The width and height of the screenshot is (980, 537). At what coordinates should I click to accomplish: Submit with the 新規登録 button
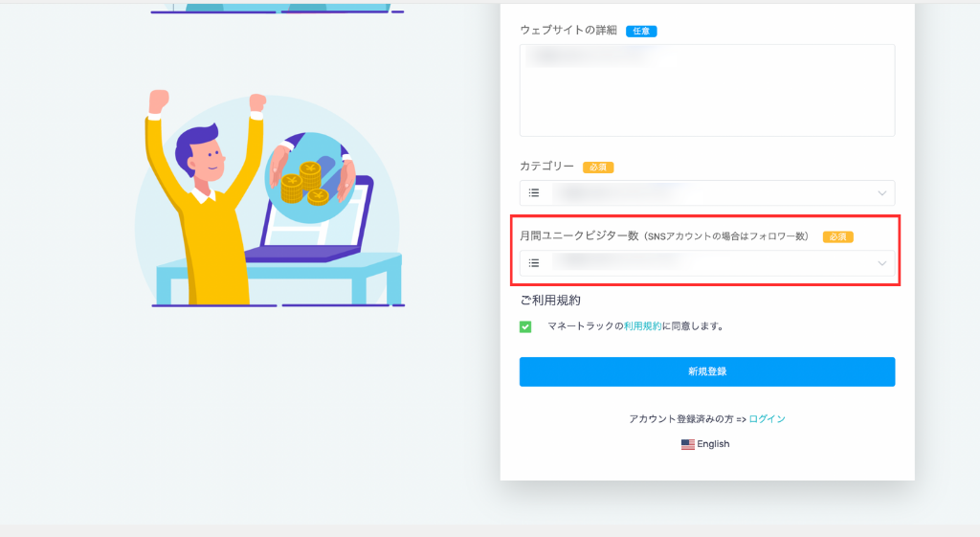pos(707,371)
